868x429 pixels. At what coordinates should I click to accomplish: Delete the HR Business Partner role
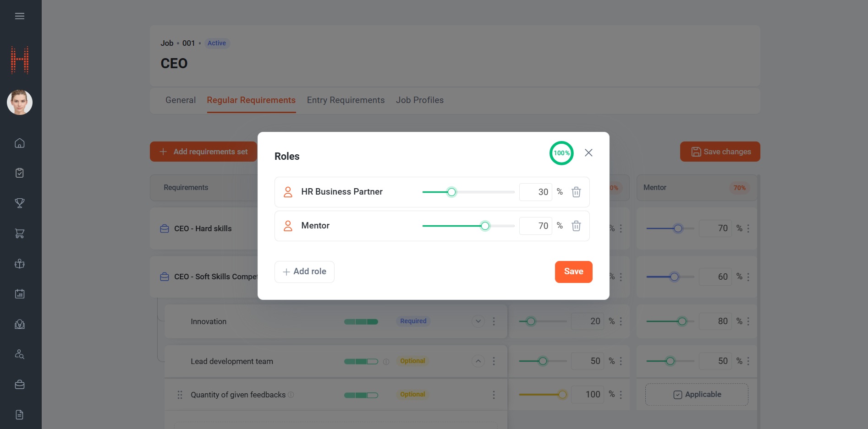pyautogui.click(x=576, y=192)
